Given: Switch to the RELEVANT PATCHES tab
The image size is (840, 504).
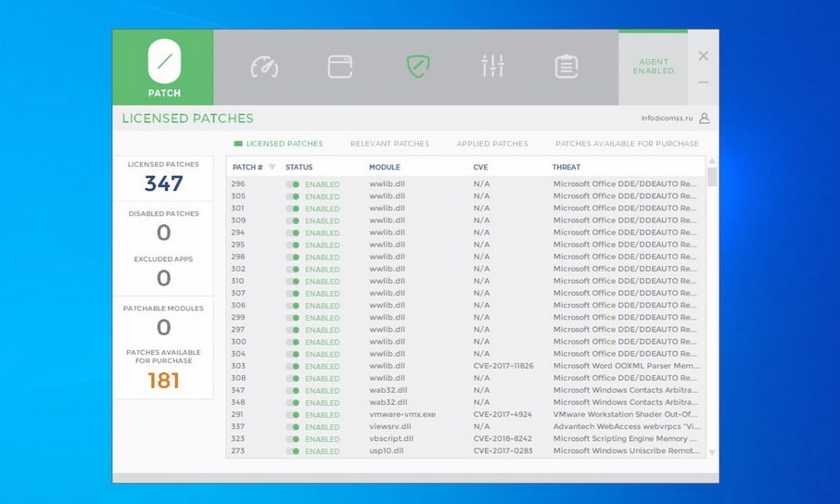Looking at the screenshot, I should (x=389, y=144).
